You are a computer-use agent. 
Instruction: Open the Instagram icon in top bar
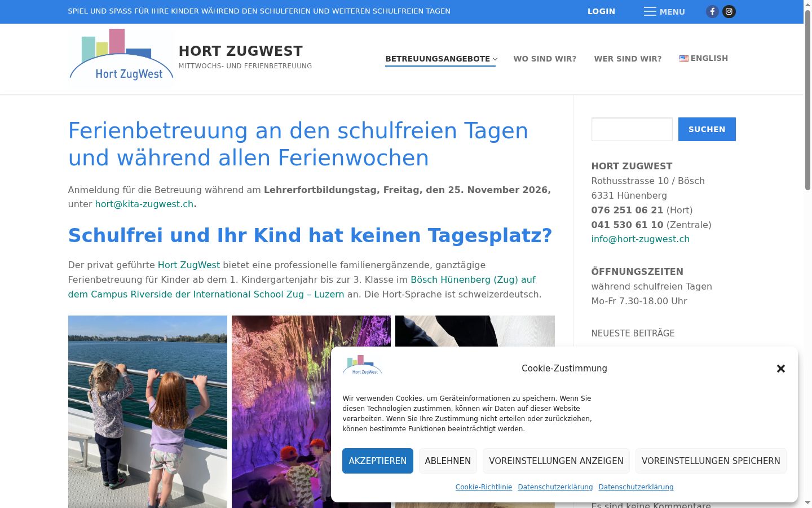pos(729,11)
